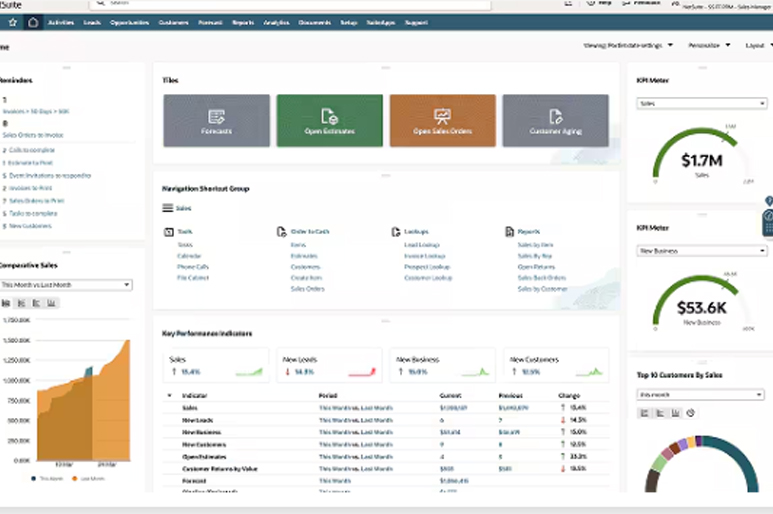Viewport: 773px width, 514px height.
Task: Open the Open Sales Orders tile
Action: (x=442, y=121)
